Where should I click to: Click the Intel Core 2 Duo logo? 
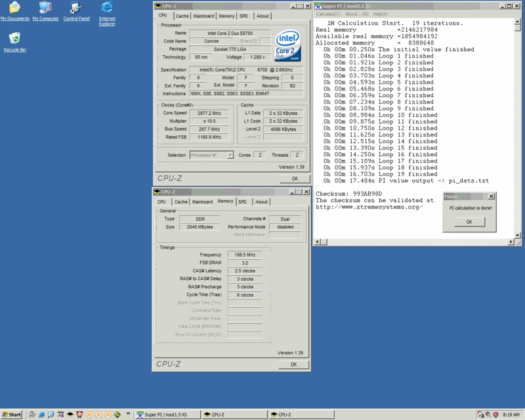(287, 46)
